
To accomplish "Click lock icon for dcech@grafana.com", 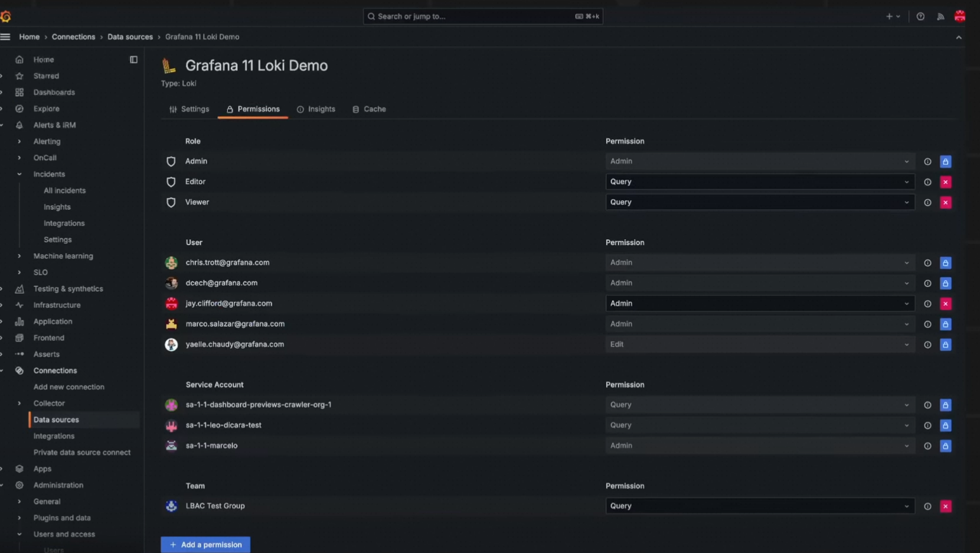I will pyautogui.click(x=946, y=284).
